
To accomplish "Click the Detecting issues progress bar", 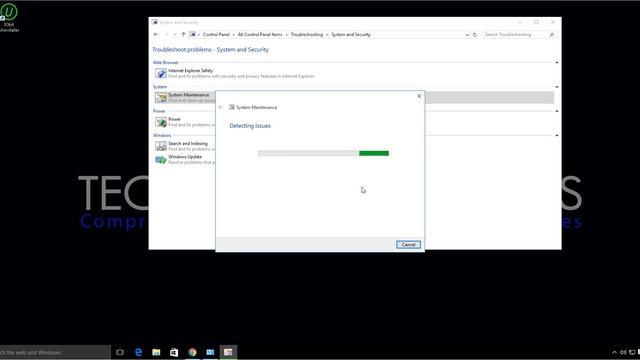I will point(323,153).
